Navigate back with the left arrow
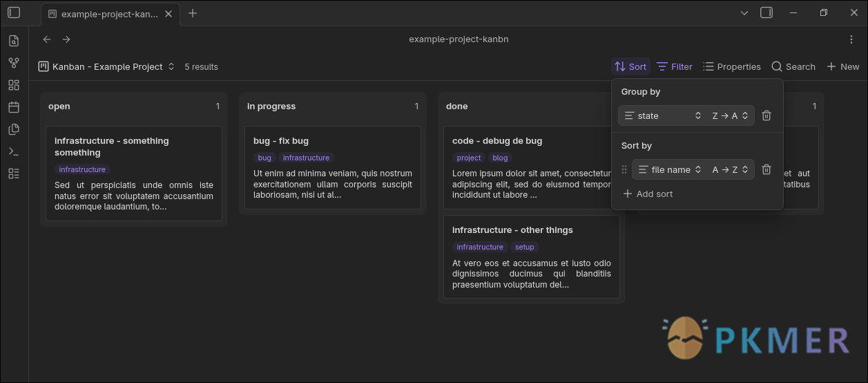 point(47,39)
